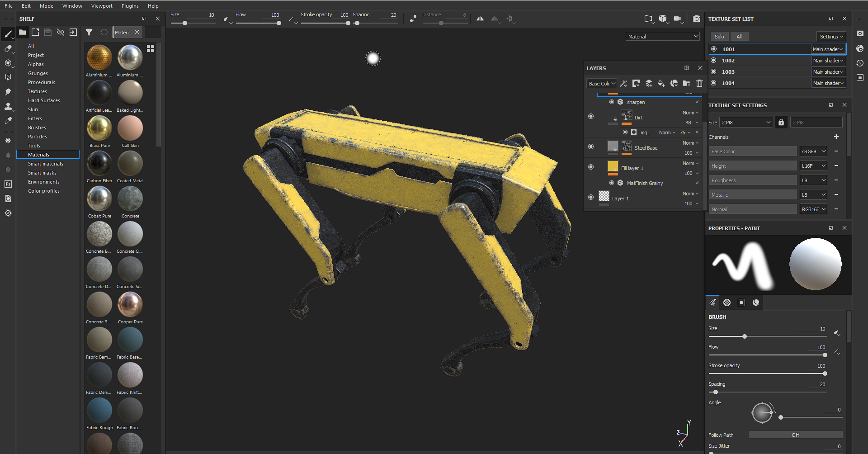Image resolution: width=868 pixels, height=454 pixels.
Task: Open Settings dropdown in Texture Set List
Action: (x=831, y=36)
